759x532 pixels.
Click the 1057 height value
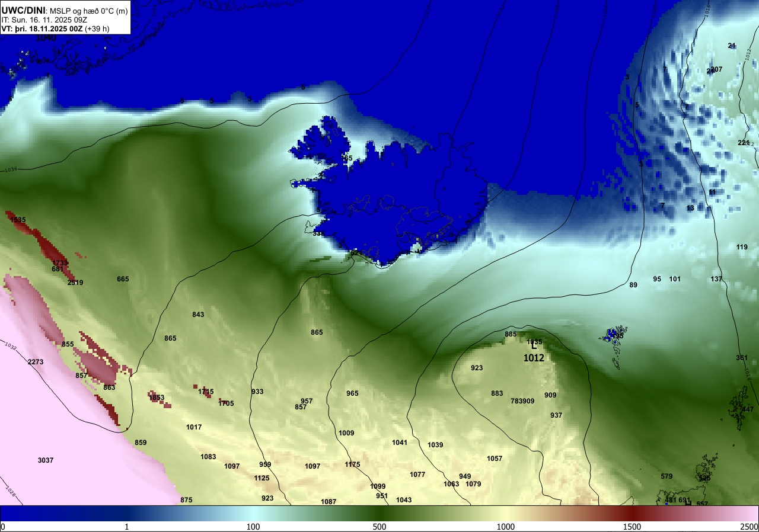coord(495,459)
